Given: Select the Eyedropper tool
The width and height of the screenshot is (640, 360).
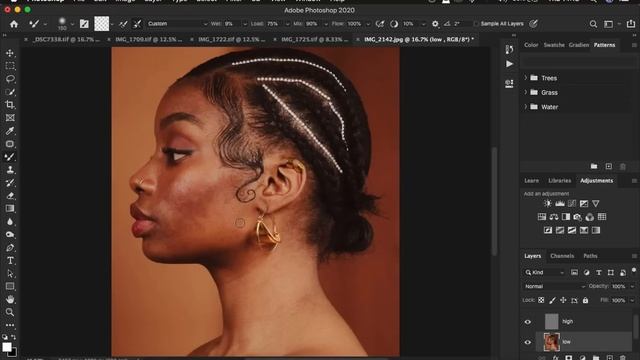Looking at the screenshot, I should point(10,131).
